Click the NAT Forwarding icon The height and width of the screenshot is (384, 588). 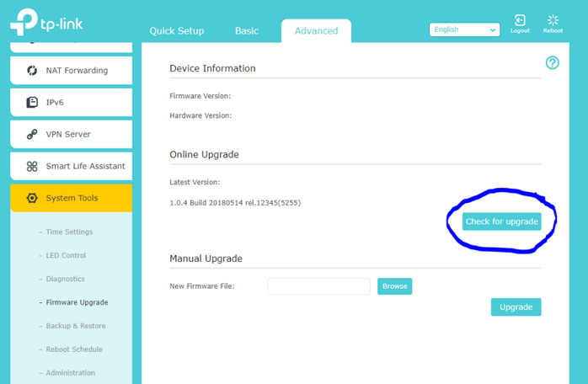click(32, 71)
